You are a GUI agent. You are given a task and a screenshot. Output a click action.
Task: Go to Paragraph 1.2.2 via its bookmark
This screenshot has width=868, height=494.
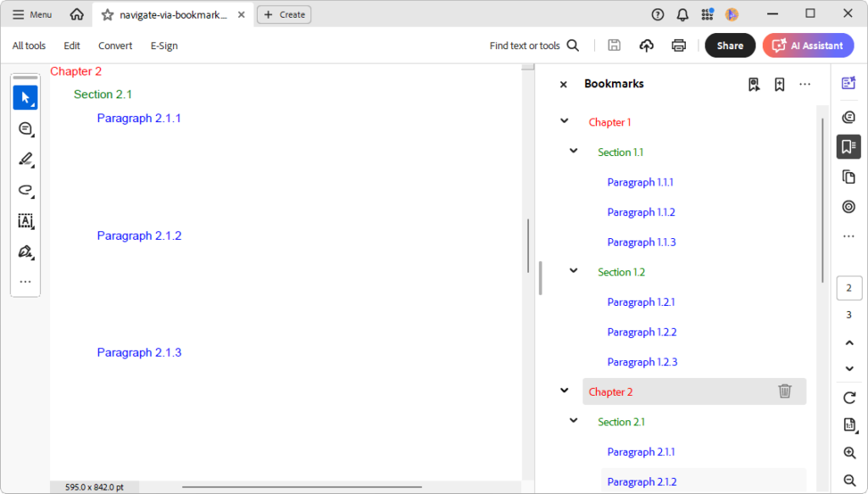pos(642,331)
